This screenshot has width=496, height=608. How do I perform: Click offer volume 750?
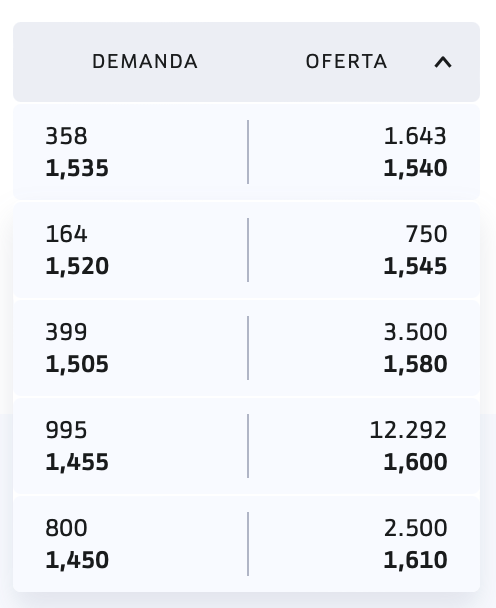pyautogui.click(x=426, y=234)
